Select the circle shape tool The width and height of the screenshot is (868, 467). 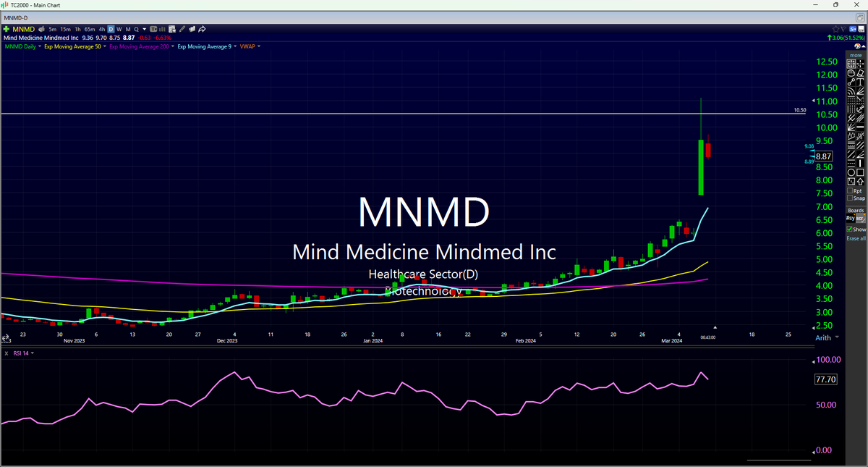click(851, 172)
